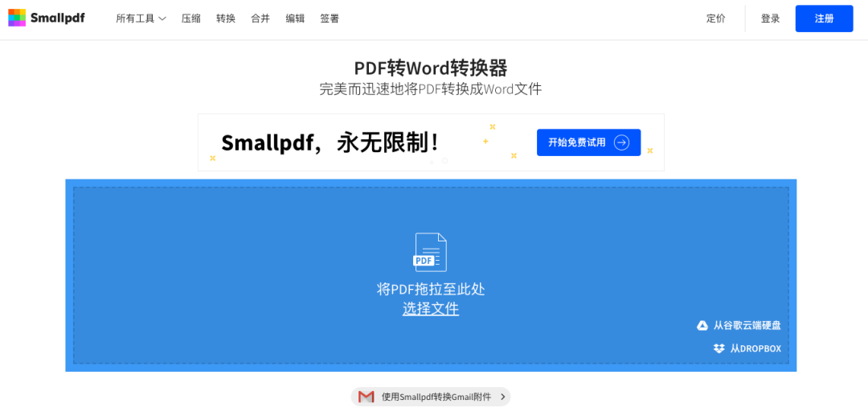Click the 选择文件 link
This screenshot has width=868, height=416.
click(431, 308)
